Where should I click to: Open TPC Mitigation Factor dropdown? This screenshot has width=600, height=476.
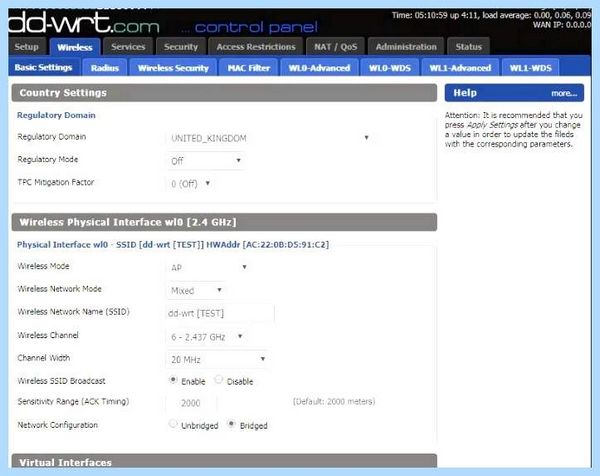[x=190, y=184]
